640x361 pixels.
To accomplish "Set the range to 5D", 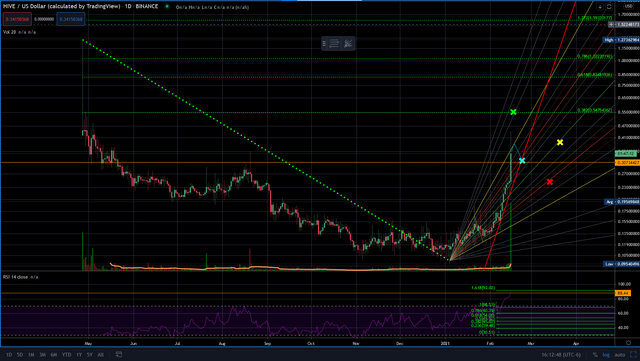I will coord(20,355).
